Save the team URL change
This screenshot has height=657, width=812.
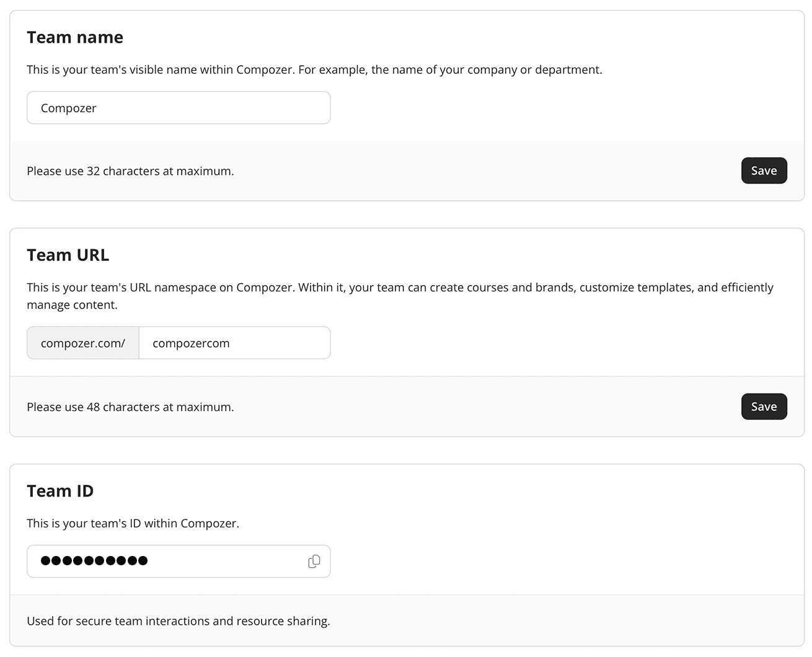point(764,407)
